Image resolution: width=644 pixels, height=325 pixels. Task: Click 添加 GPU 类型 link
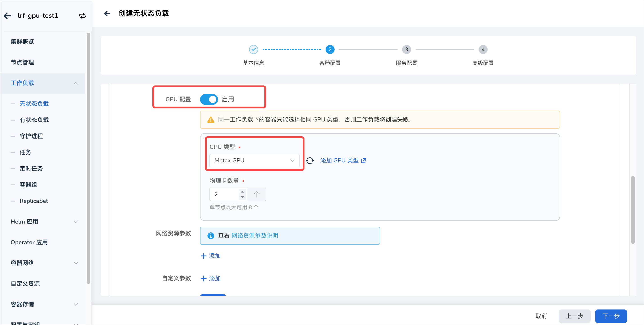tap(343, 160)
